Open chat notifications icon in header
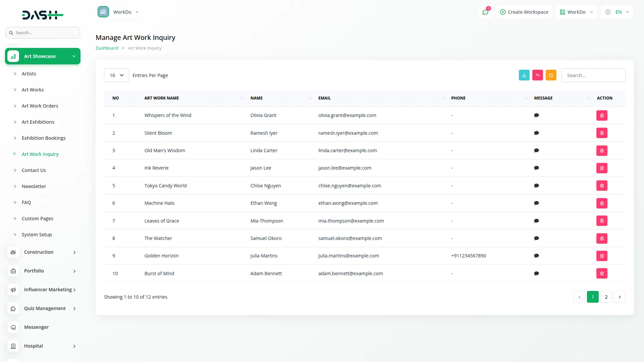Screen dimensions: 644x362 click(x=485, y=12)
